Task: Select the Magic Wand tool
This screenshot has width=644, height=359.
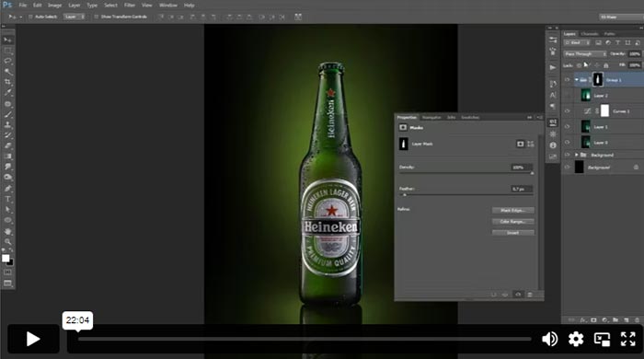Action: point(7,72)
